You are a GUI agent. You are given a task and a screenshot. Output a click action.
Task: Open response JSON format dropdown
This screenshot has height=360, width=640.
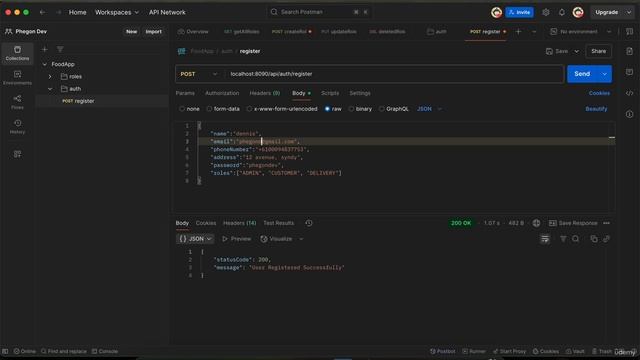tap(196, 239)
